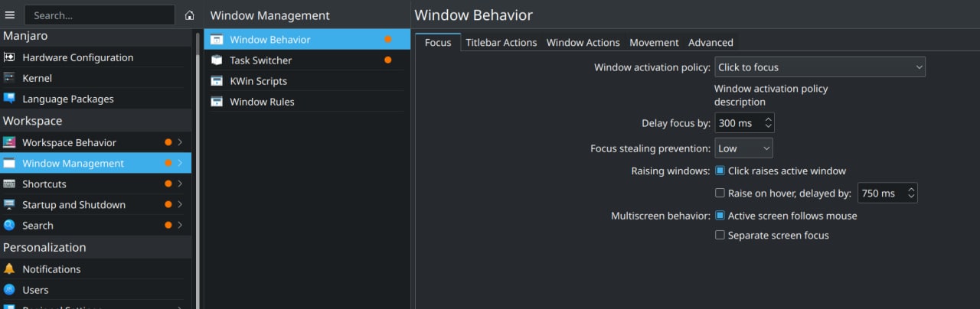This screenshot has height=309, width=980.
Task: Select the Users icon
Action: (9, 289)
